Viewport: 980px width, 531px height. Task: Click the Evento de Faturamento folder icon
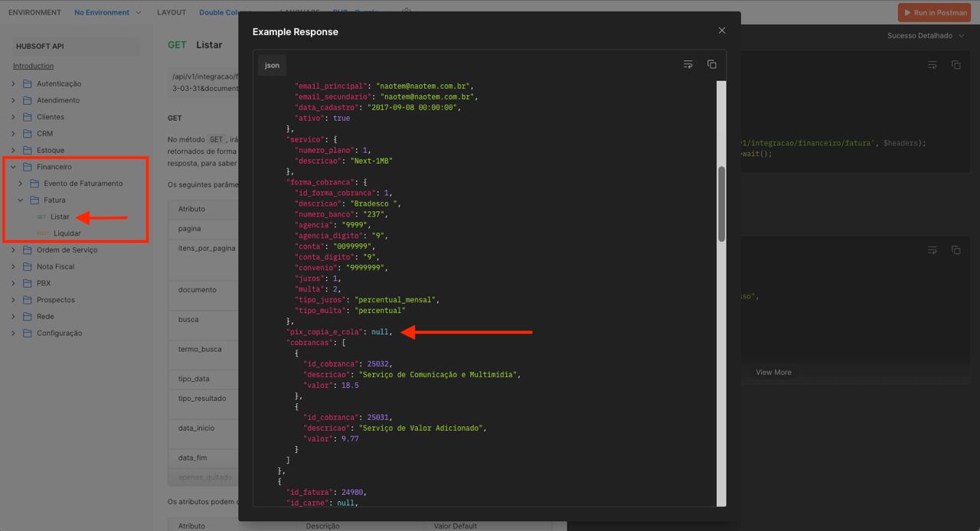pyautogui.click(x=35, y=184)
